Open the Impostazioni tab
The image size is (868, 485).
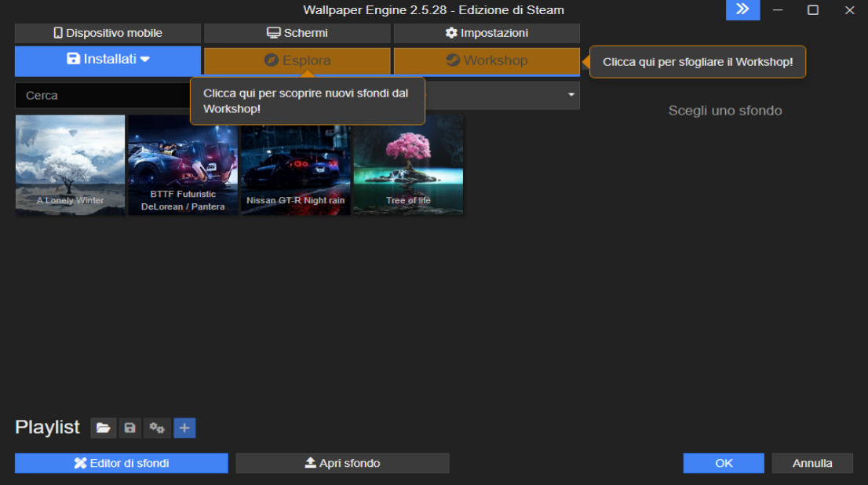point(487,33)
